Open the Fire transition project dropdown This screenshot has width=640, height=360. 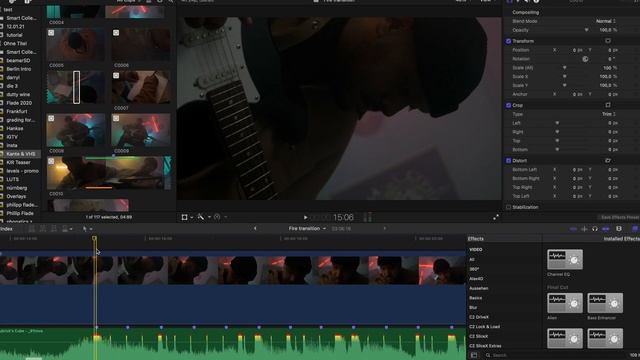(x=307, y=229)
